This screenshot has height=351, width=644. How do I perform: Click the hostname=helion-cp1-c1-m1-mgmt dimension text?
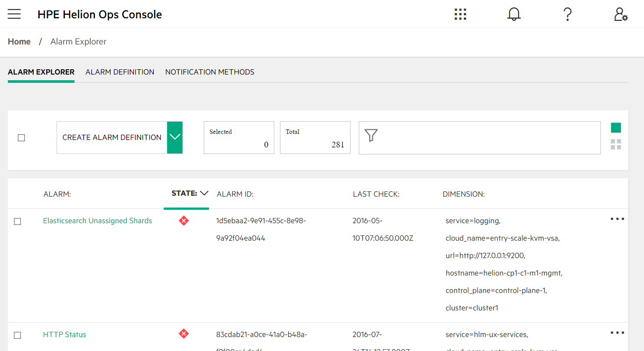click(x=504, y=273)
